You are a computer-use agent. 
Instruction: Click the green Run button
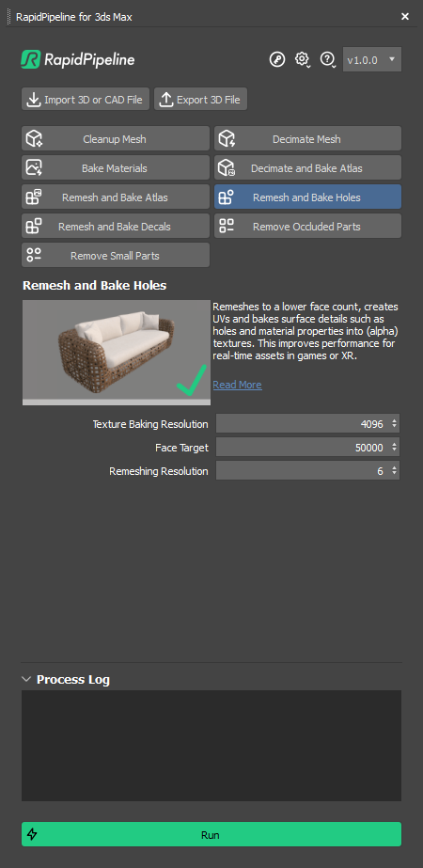coord(211,834)
